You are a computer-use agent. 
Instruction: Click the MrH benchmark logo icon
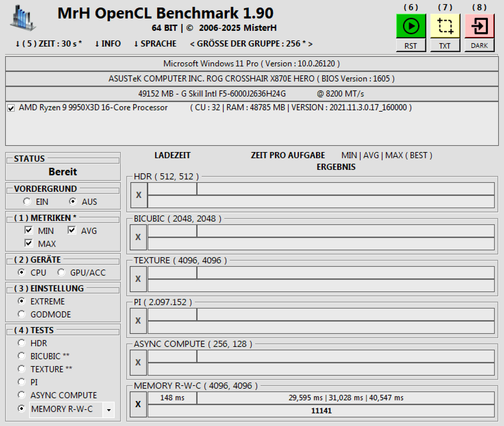tap(23, 17)
